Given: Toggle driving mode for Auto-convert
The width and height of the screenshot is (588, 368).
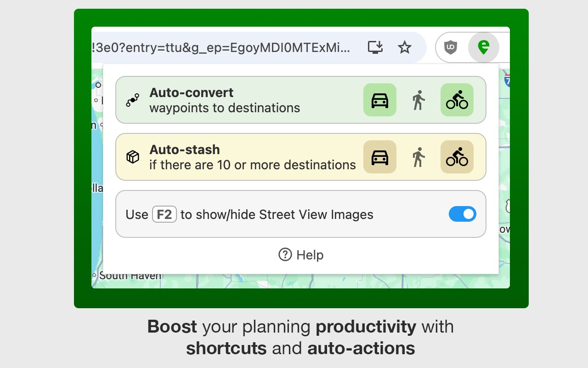Looking at the screenshot, I should [379, 100].
